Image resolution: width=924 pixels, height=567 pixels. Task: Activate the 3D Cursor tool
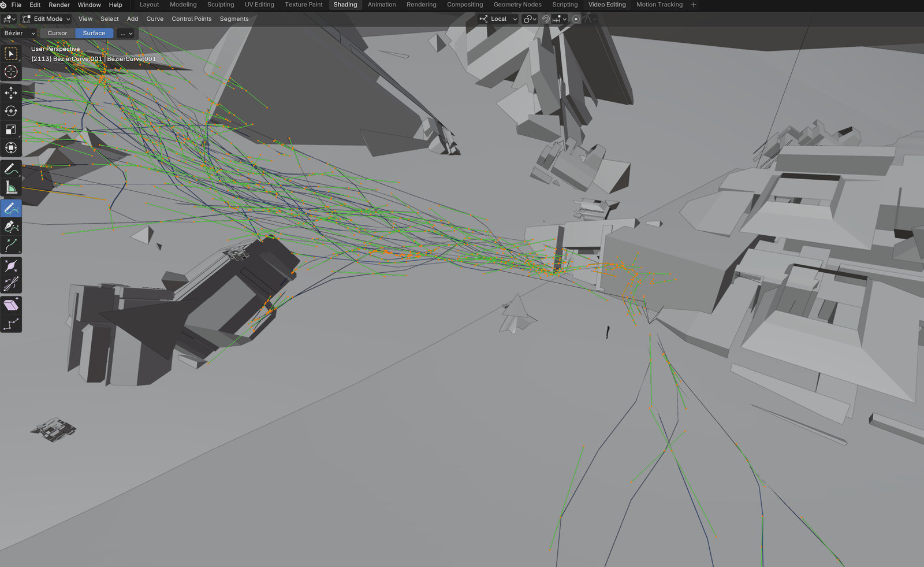(x=11, y=72)
